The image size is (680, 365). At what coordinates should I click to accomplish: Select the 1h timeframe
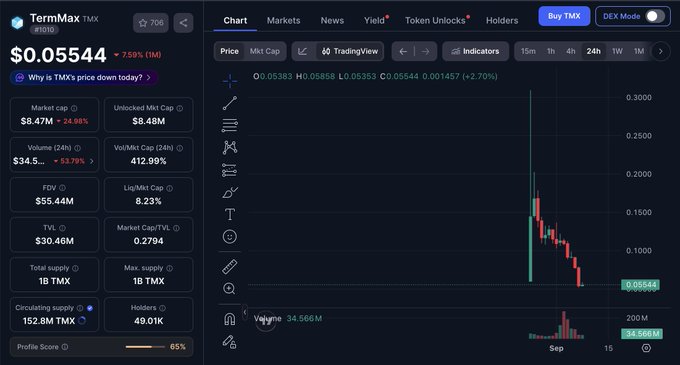551,51
